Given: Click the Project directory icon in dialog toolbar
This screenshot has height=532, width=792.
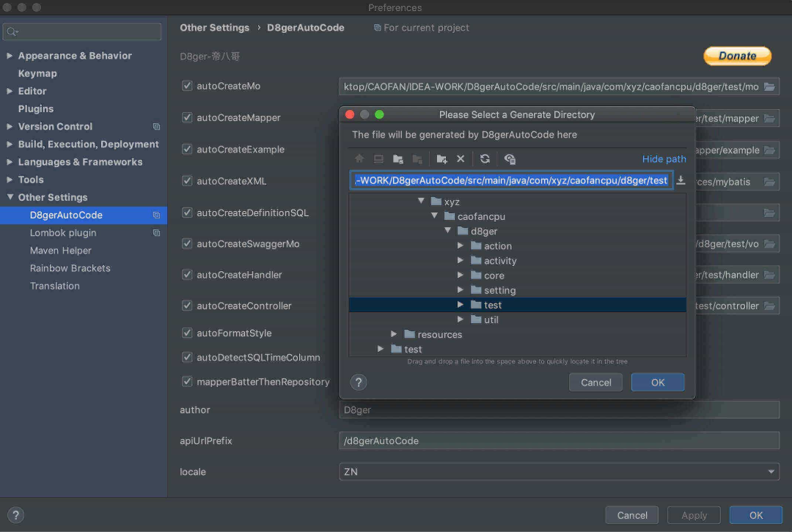Looking at the screenshot, I should [x=398, y=159].
